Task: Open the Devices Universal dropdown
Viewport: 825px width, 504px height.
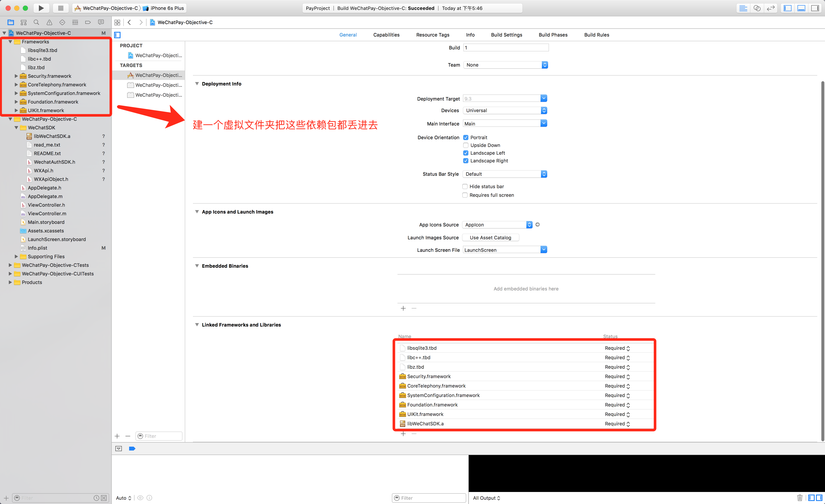Action: (505, 110)
